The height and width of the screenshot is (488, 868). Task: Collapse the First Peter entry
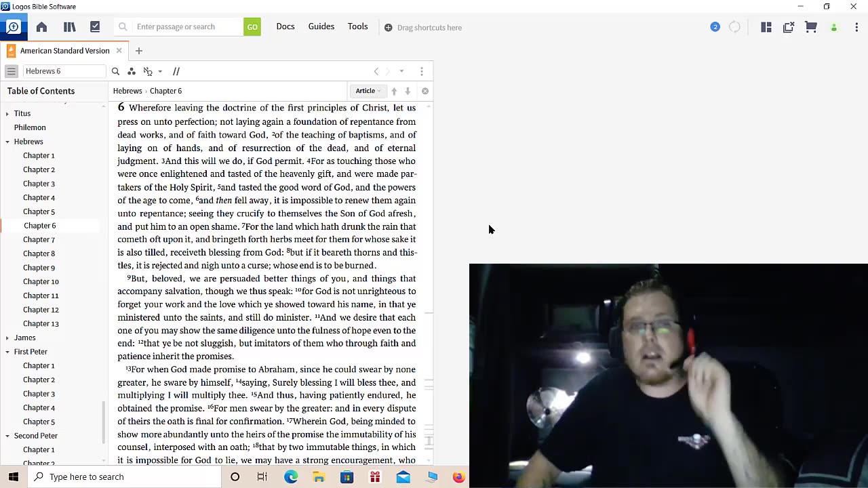[7, 352]
